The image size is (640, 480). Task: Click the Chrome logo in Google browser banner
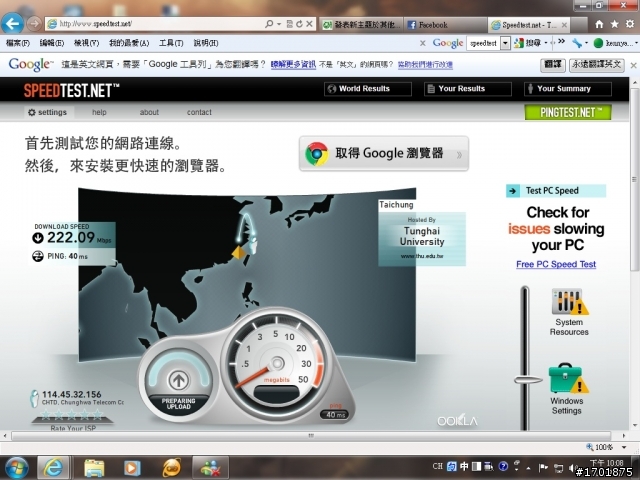(x=317, y=154)
